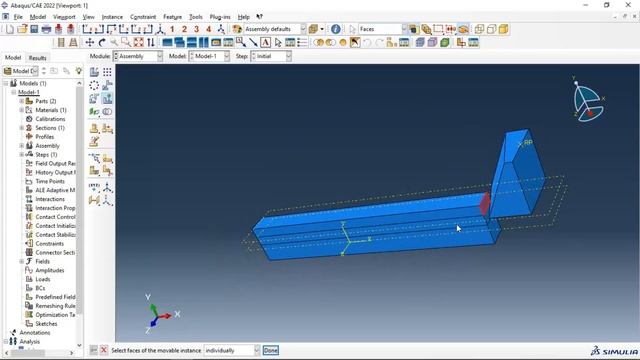Click the Rotate Instance tool

coord(94,98)
